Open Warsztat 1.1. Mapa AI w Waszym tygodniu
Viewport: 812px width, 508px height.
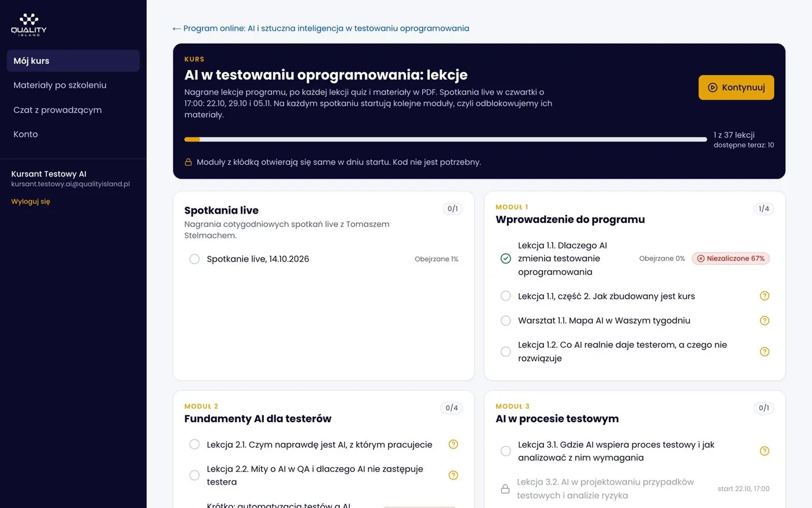click(604, 320)
